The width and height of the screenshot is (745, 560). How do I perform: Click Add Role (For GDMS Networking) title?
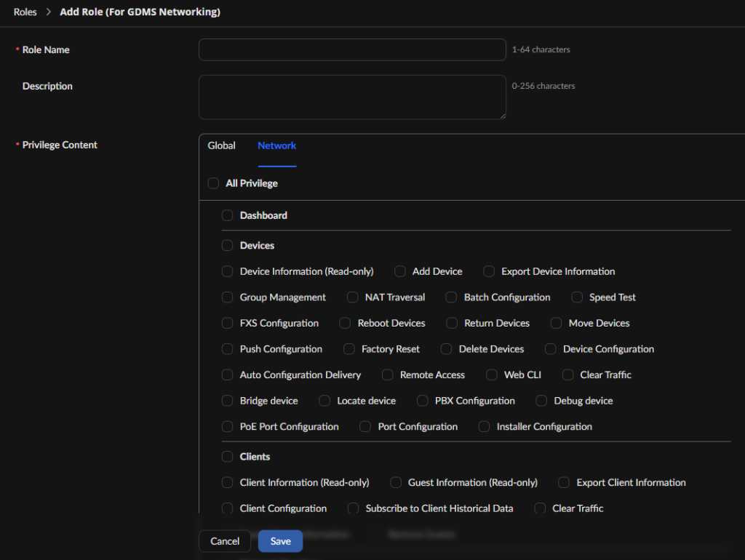click(140, 12)
